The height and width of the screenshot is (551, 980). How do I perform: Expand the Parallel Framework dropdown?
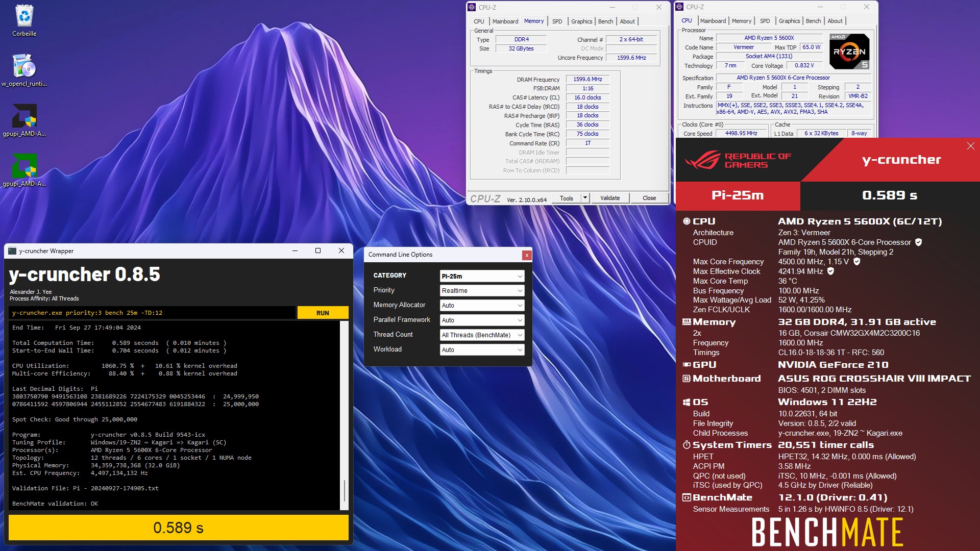[x=482, y=320]
